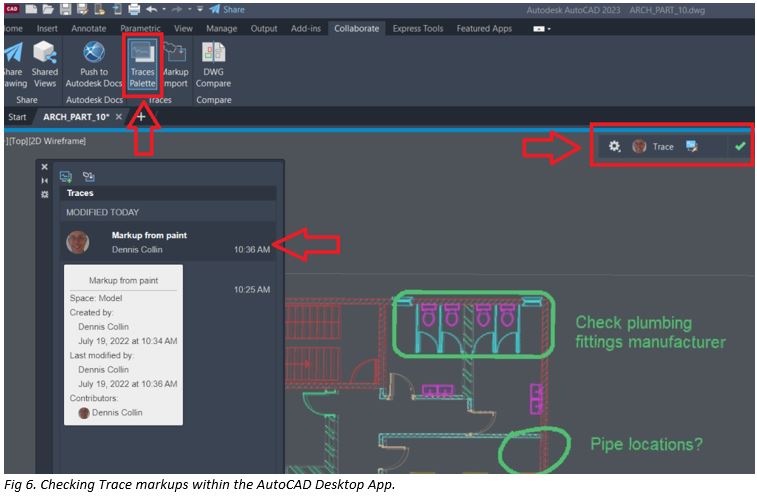Switch to the Output ribbon tab
This screenshot has width=757, height=498.
(264, 28)
